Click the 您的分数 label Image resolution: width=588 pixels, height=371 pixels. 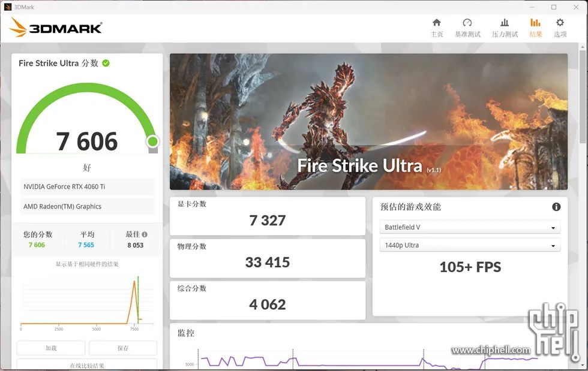pos(37,234)
